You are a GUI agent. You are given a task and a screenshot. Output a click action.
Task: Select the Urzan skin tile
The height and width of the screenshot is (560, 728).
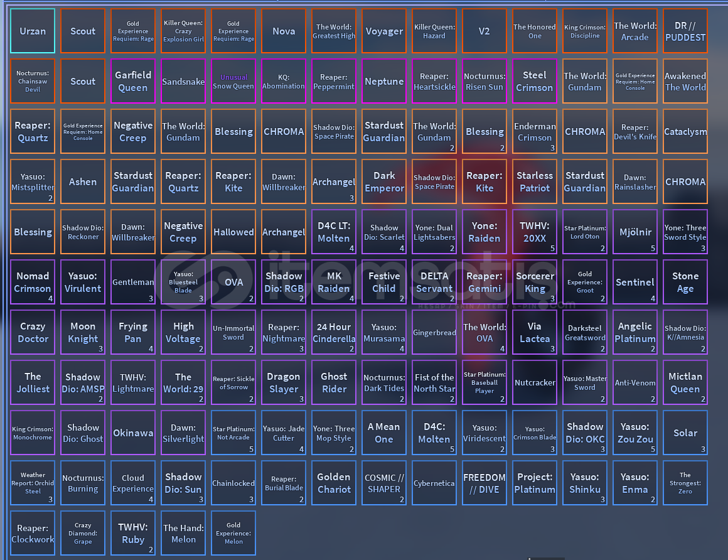tap(33, 31)
